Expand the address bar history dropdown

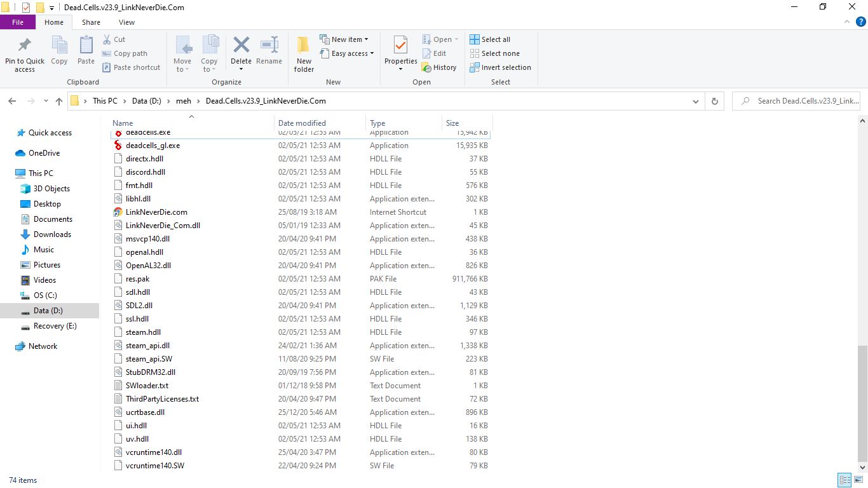pyautogui.click(x=696, y=101)
